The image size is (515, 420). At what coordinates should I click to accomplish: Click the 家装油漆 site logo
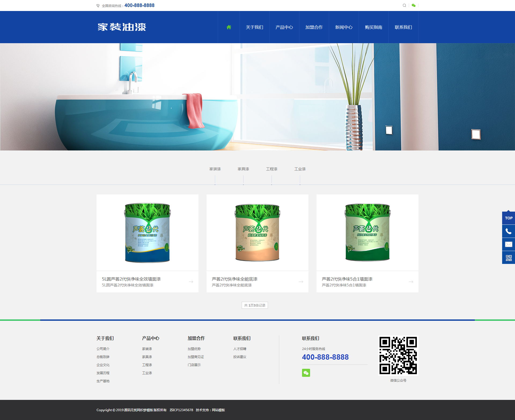tap(122, 27)
